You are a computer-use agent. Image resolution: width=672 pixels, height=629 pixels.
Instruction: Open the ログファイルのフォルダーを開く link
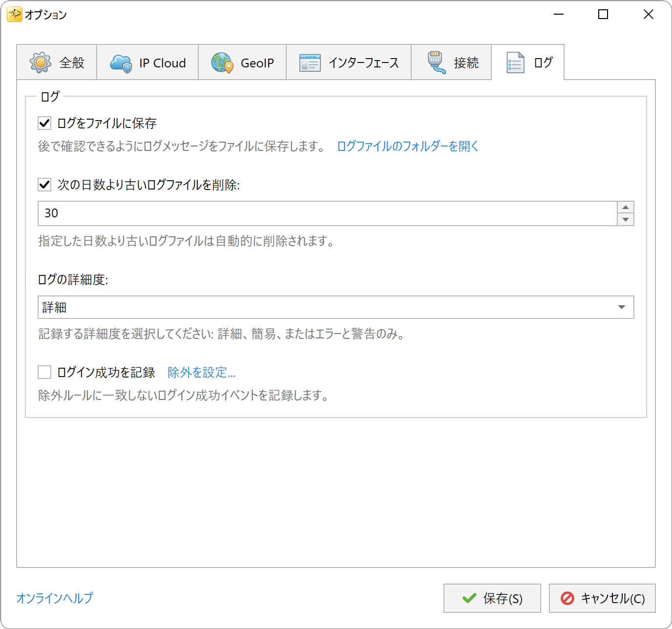(408, 146)
